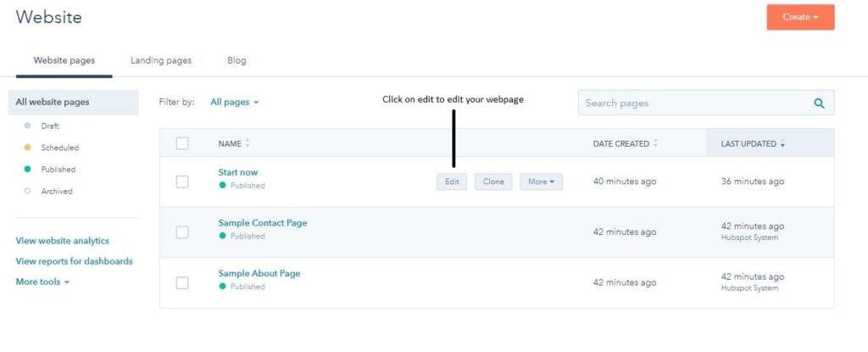Image resolution: width=868 pixels, height=352 pixels.
Task: Click the Website page heading
Action: [48, 17]
